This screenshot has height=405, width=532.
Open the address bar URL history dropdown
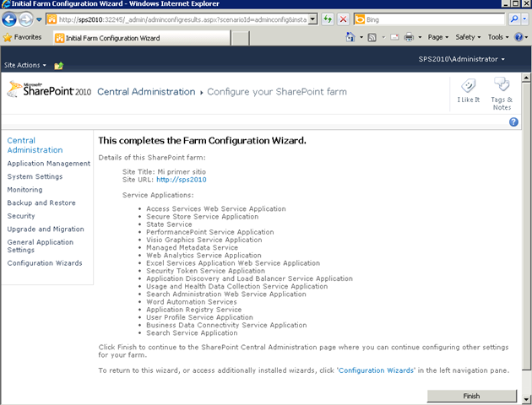pos(313,19)
